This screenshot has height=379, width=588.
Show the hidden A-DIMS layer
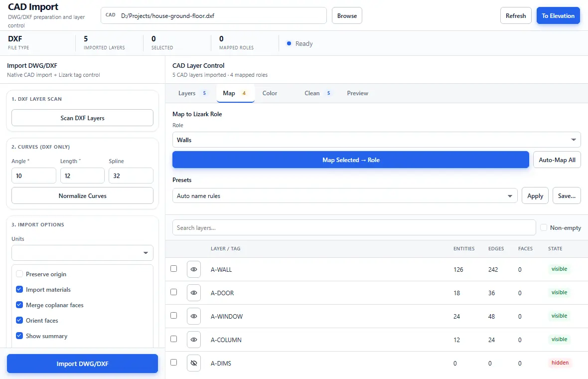(x=193, y=363)
